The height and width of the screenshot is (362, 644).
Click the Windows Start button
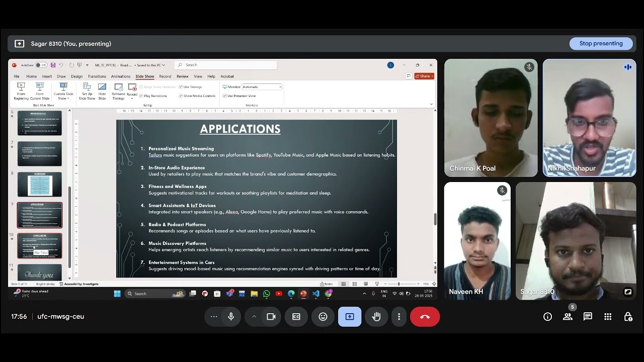point(117,294)
